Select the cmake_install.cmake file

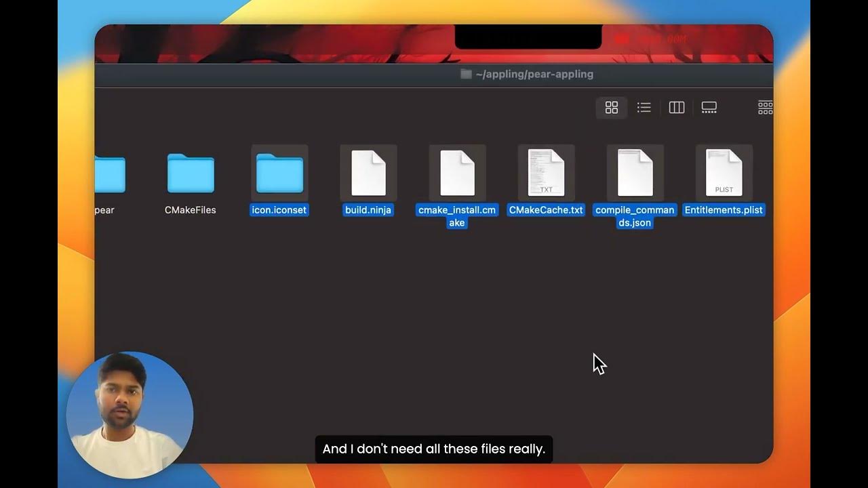[x=457, y=171]
